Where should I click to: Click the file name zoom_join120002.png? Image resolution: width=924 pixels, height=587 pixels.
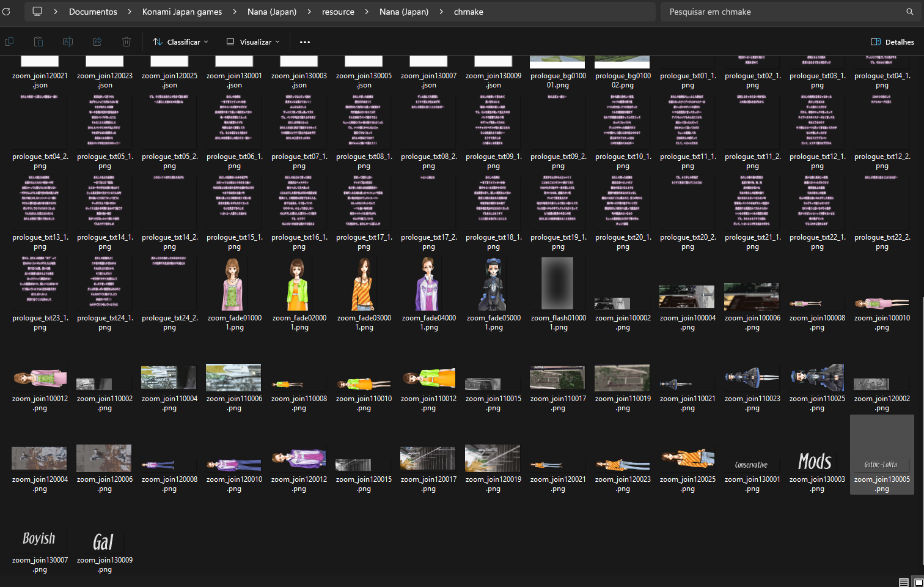tap(882, 404)
